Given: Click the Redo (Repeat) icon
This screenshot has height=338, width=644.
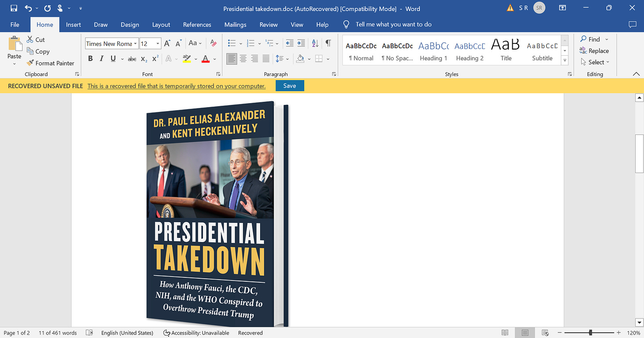Looking at the screenshot, I should click(47, 8).
